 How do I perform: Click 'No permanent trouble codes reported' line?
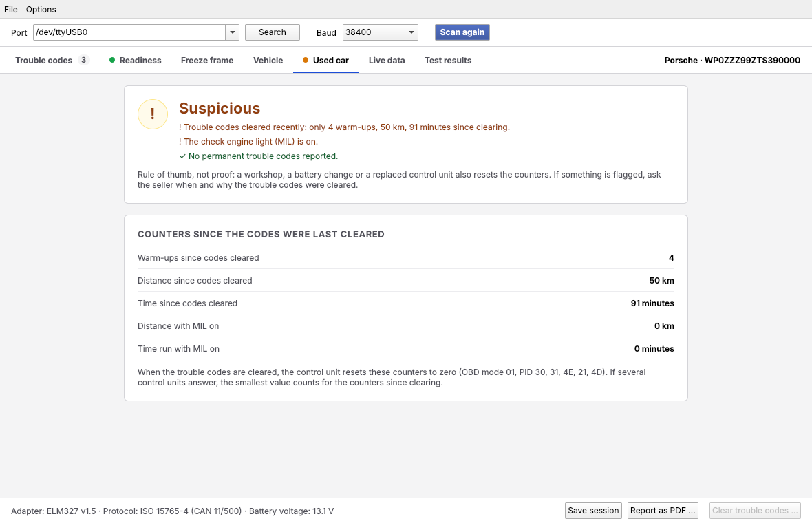point(259,156)
